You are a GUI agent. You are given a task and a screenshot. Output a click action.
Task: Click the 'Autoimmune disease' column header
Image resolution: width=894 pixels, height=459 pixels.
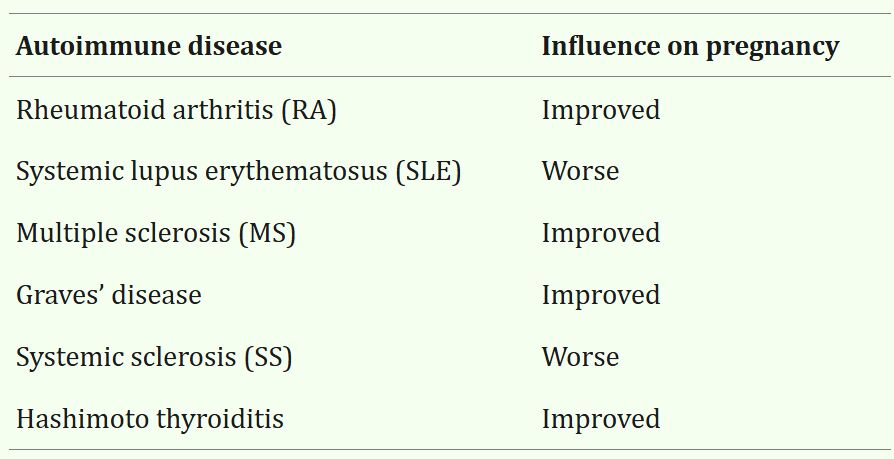pos(148,46)
